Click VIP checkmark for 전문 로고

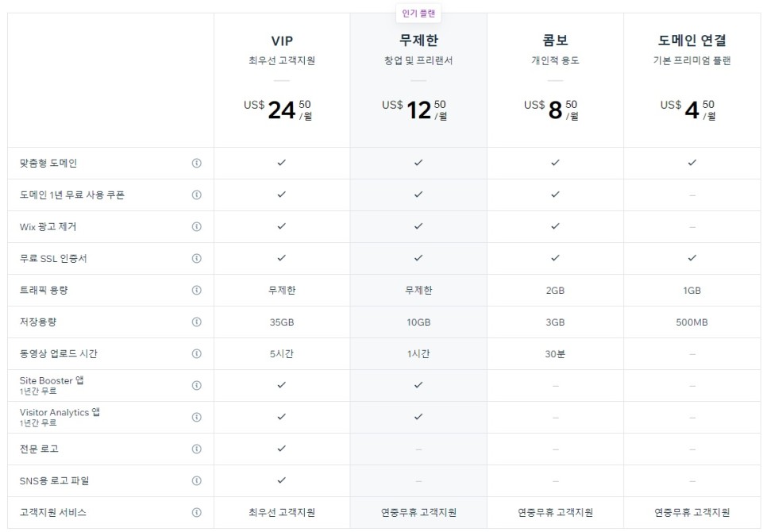(x=282, y=449)
